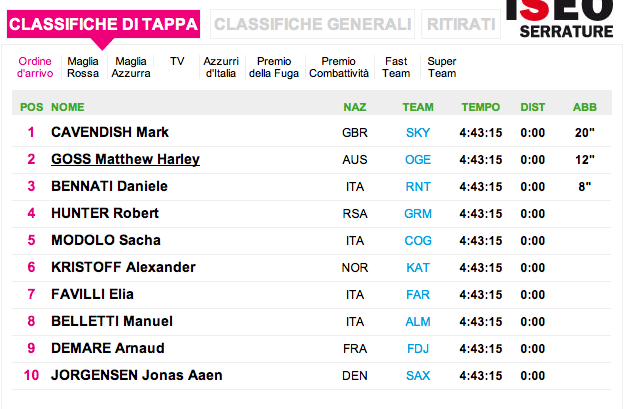The image size is (624, 409).
Task: Open the OGE team link
Action: click(418, 159)
